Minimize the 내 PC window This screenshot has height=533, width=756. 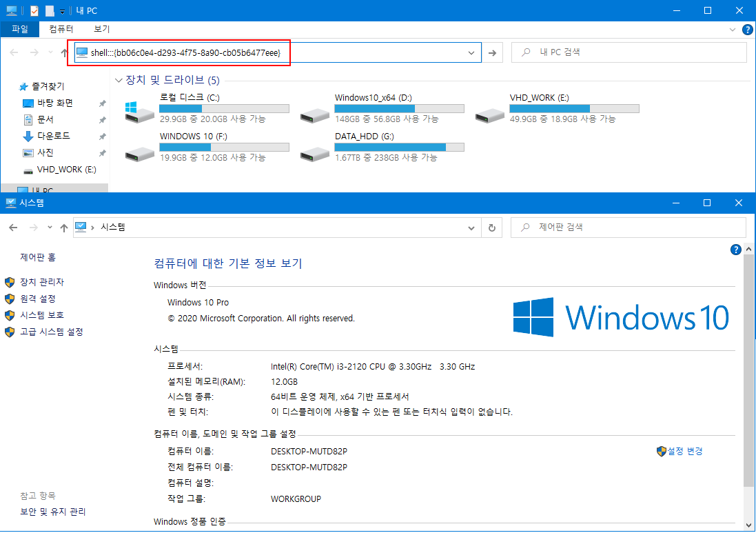(677, 10)
